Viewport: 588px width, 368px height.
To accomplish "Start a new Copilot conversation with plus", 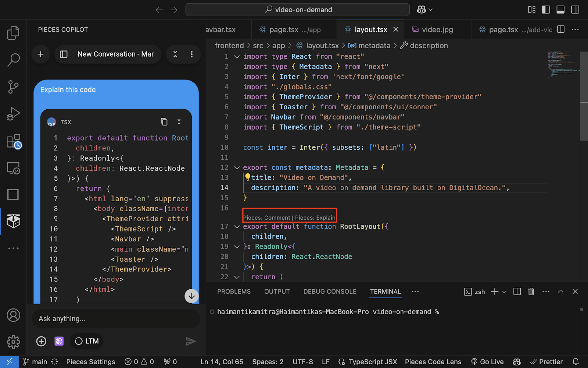I will [41, 54].
